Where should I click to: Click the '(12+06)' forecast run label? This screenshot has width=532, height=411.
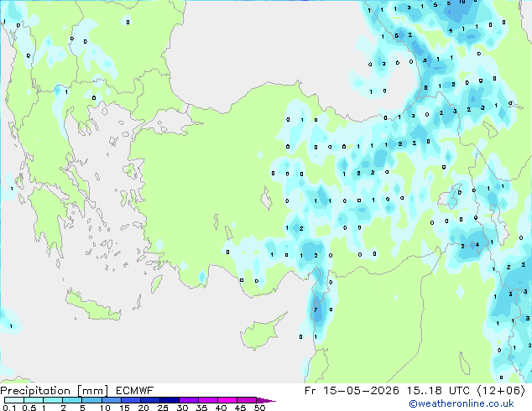pos(501,391)
